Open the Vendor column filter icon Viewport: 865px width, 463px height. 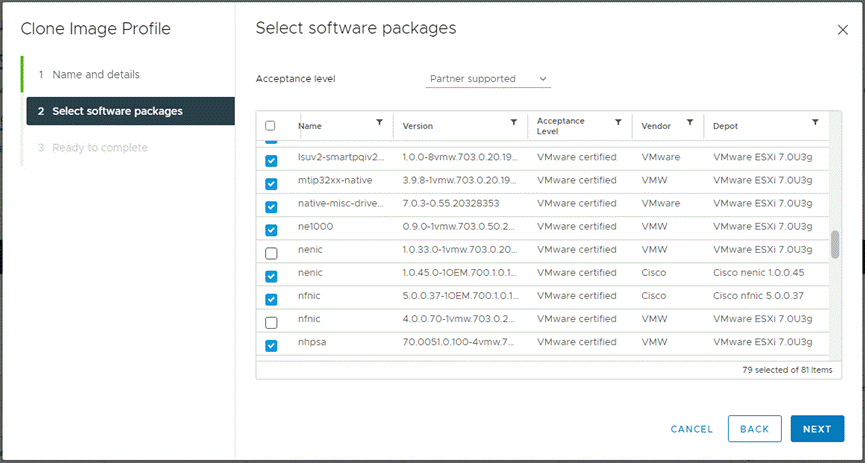click(690, 122)
